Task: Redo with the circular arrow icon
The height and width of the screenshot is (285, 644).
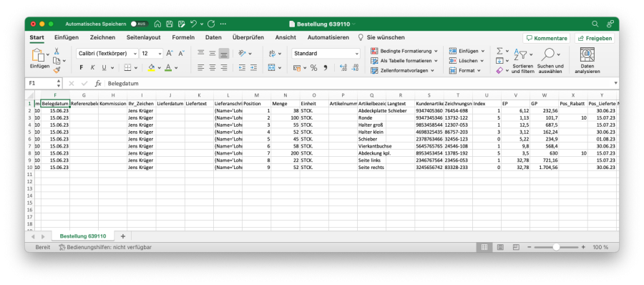Action: click(211, 24)
